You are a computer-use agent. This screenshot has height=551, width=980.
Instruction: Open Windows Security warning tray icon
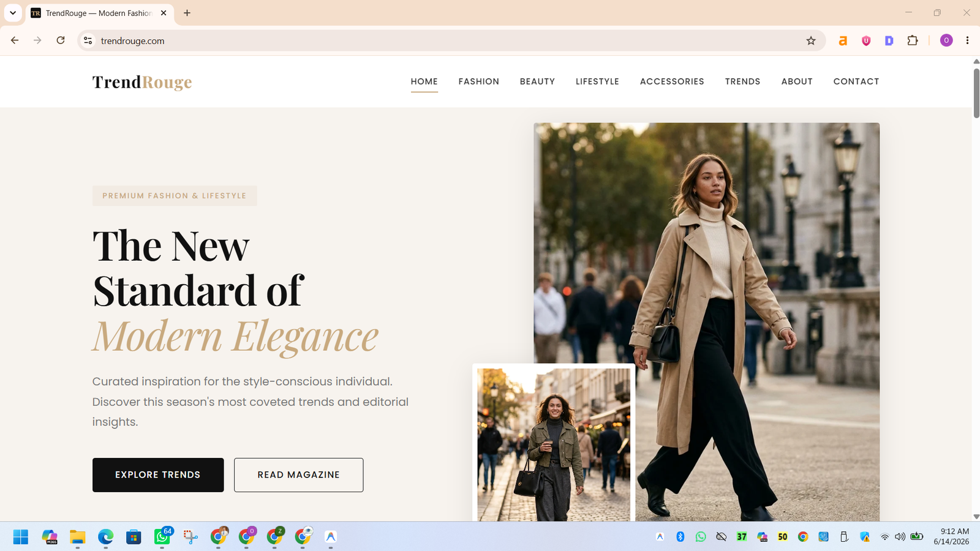(865, 536)
